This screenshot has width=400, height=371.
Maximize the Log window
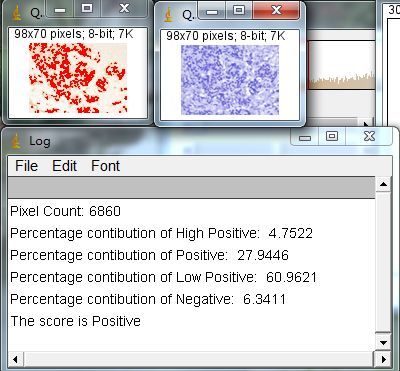pos(332,137)
